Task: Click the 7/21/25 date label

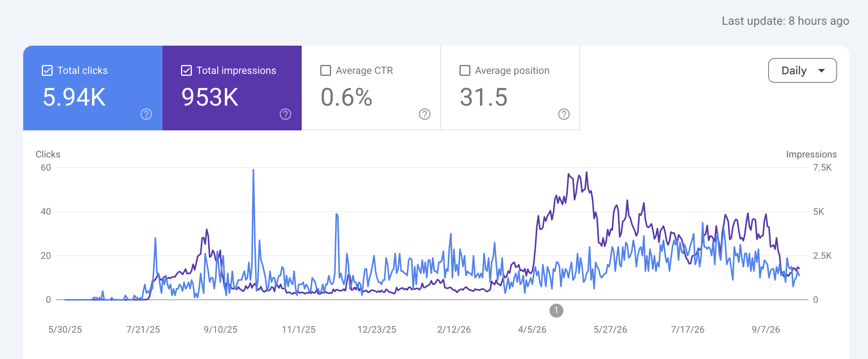Action: (x=143, y=330)
